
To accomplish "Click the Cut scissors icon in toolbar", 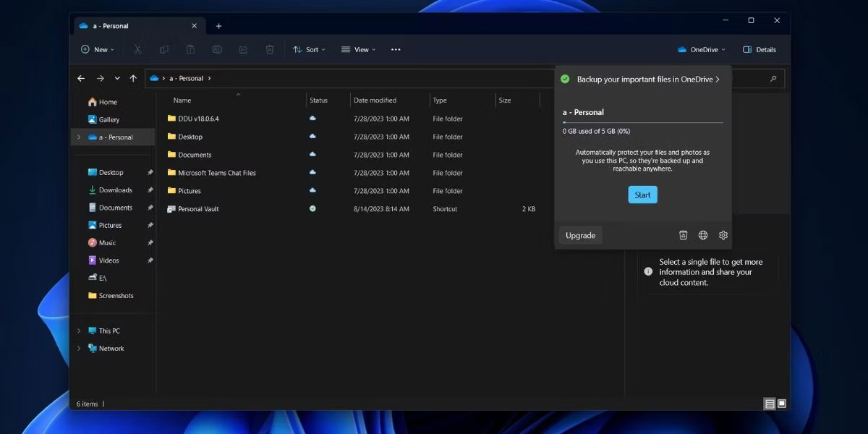I will coord(137,49).
